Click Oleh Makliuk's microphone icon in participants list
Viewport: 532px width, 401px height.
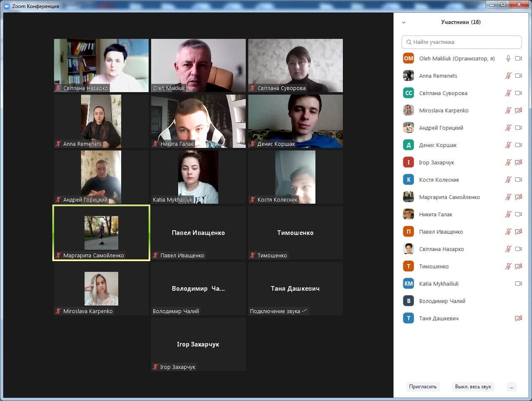tap(508, 58)
